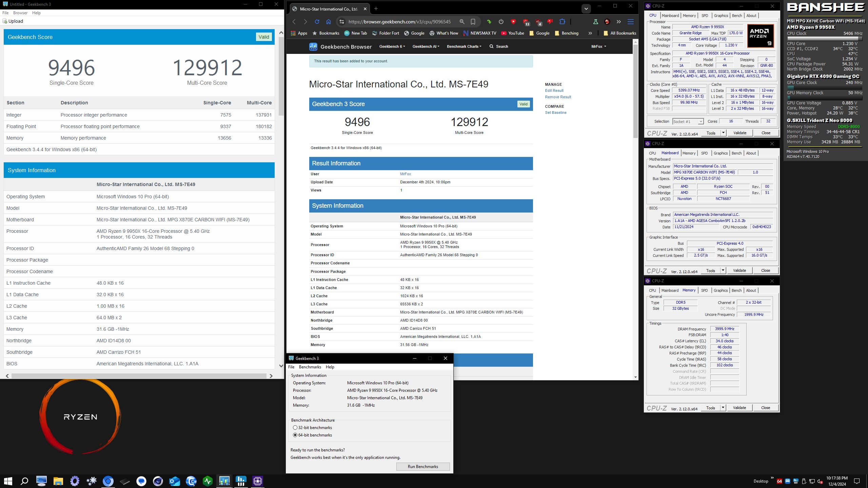The width and height of the screenshot is (868, 488).
Task: Bookmark this page using bookmark icon
Action: [473, 22]
